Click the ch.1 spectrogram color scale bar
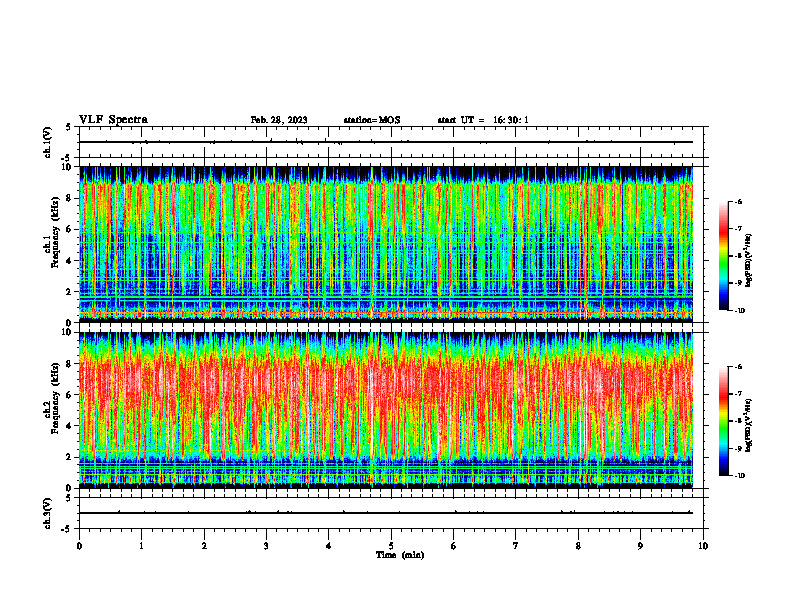 [x=723, y=256]
